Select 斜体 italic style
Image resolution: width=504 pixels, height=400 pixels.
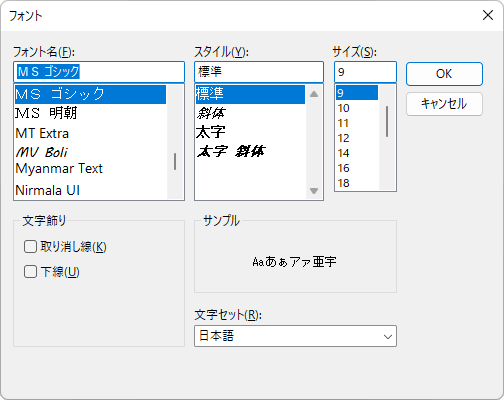coord(250,113)
